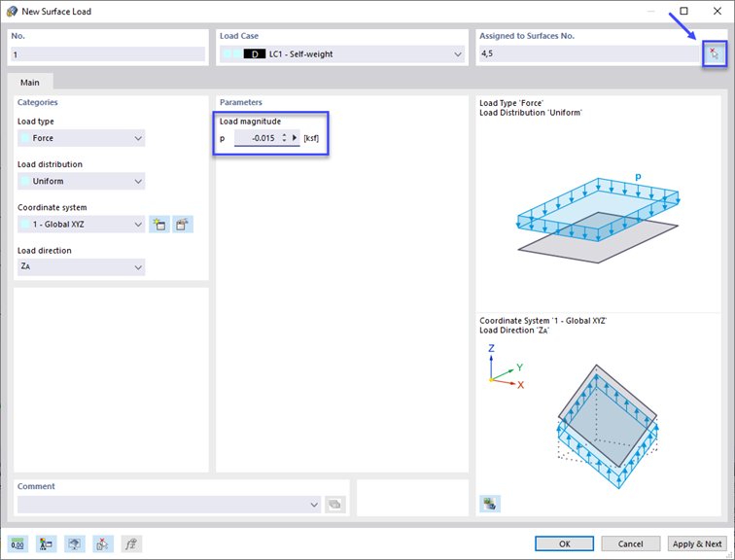Click the Parameters heading text

click(241, 102)
